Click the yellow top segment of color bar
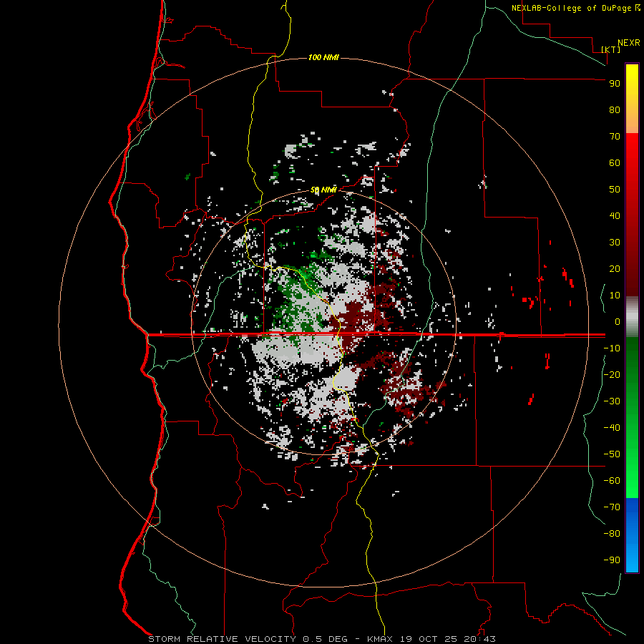Image resolution: width=644 pixels, height=644 pixels. coord(632,99)
